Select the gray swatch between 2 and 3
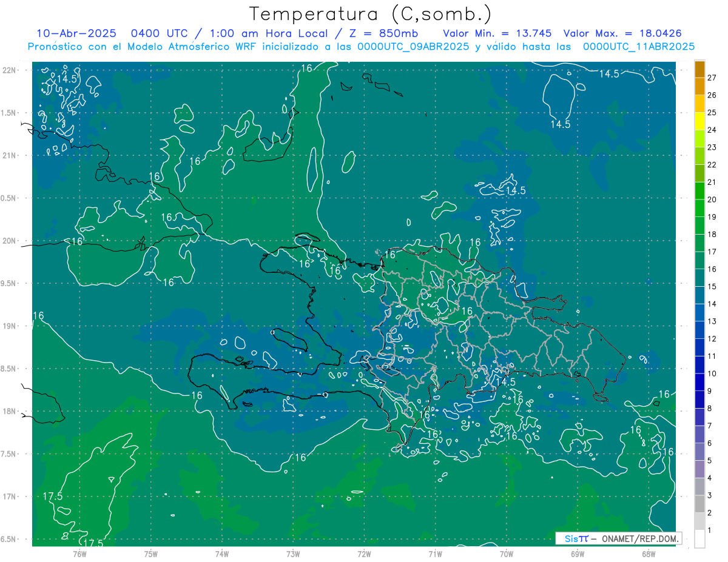The image size is (728, 562). click(x=699, y=504)
